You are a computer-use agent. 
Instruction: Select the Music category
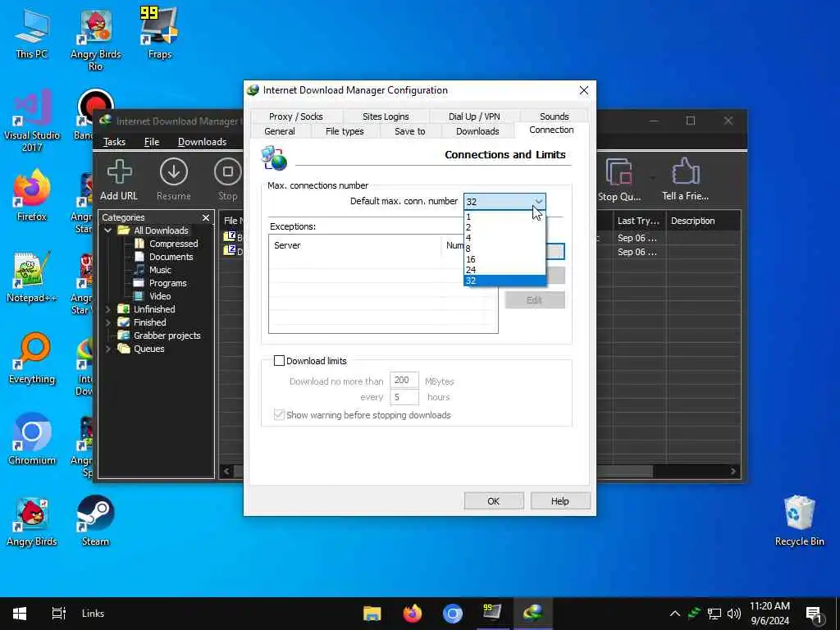pyautogui.click(x=160, y=270)
